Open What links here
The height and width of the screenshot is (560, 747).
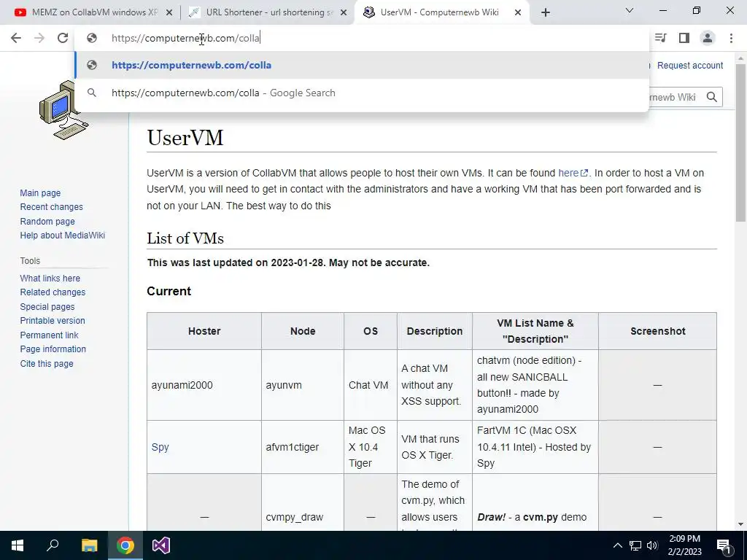pos(50,278)
